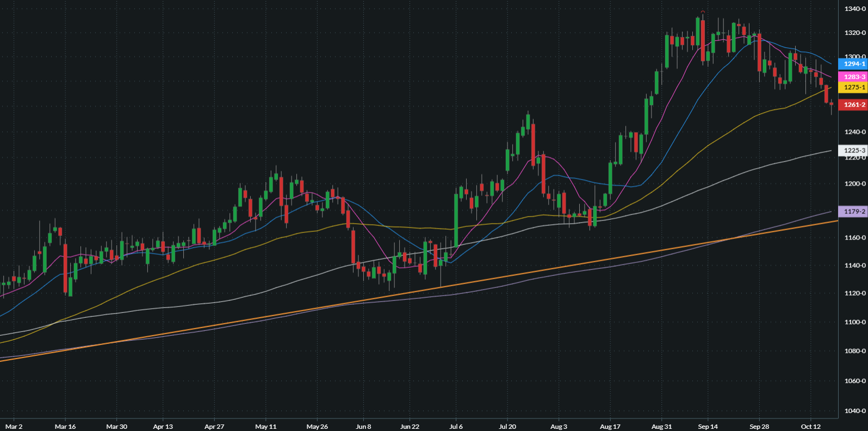Viewport: 868px width, 431px height.
Task: Click the 1160-0 price axis tick
Action: (855, 237)
